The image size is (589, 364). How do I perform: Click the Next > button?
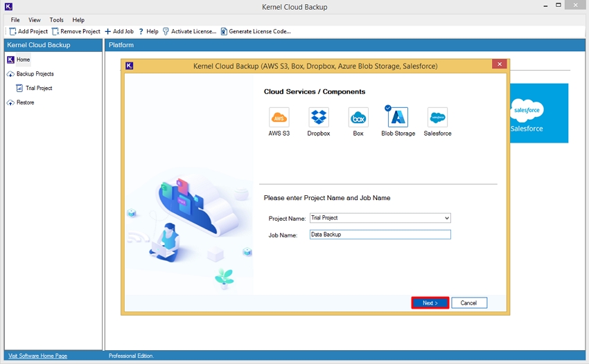pyautogui.click(x=430, y=303)
